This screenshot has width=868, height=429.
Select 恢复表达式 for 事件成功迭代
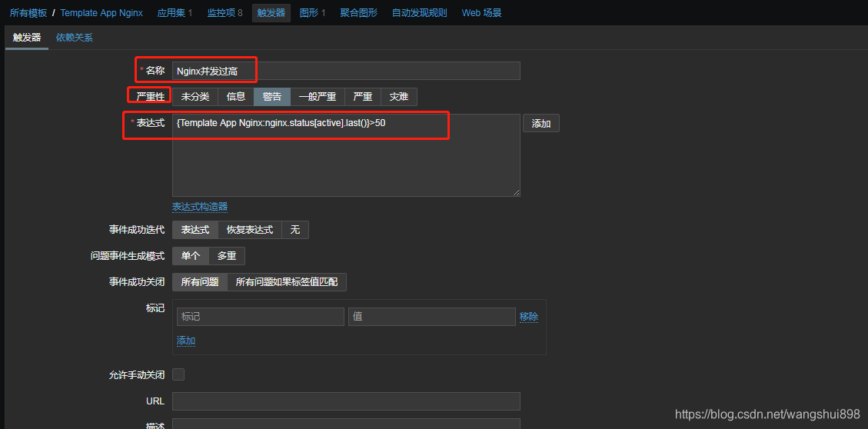[250, 230]
